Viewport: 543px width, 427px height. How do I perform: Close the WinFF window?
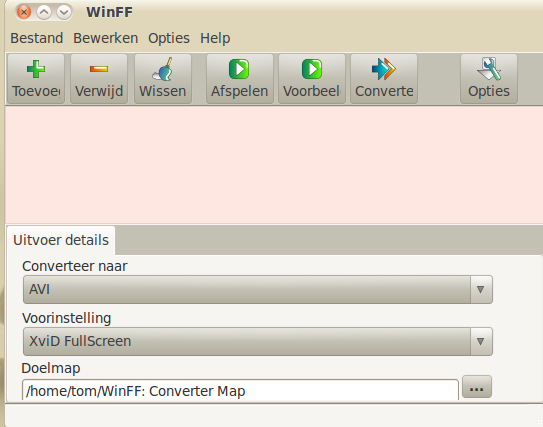click(24, 12)
